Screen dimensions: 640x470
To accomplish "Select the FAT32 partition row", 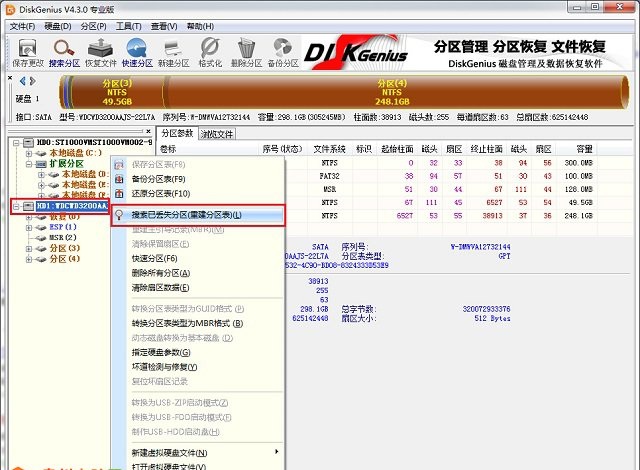I will (439, 176).
